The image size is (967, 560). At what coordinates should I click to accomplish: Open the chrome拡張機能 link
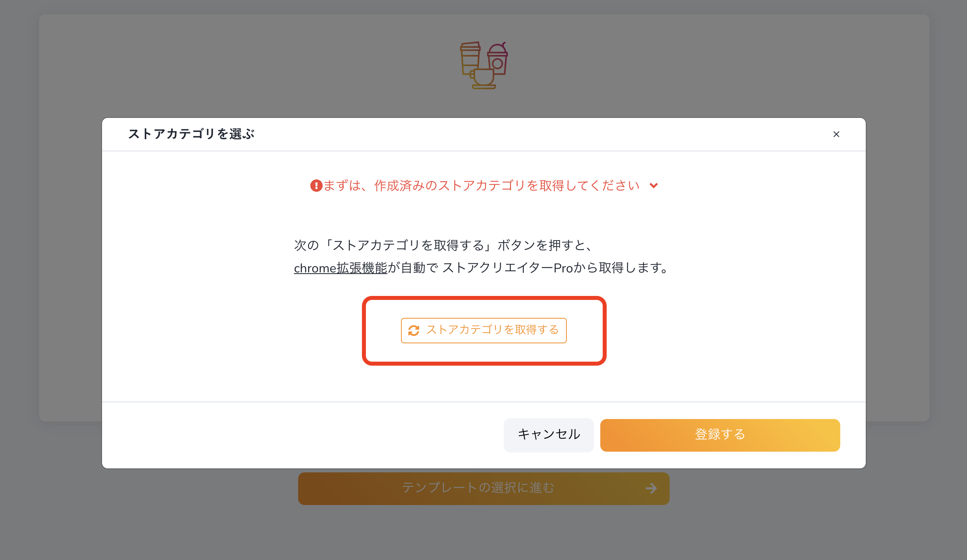(x=340, y=268)
